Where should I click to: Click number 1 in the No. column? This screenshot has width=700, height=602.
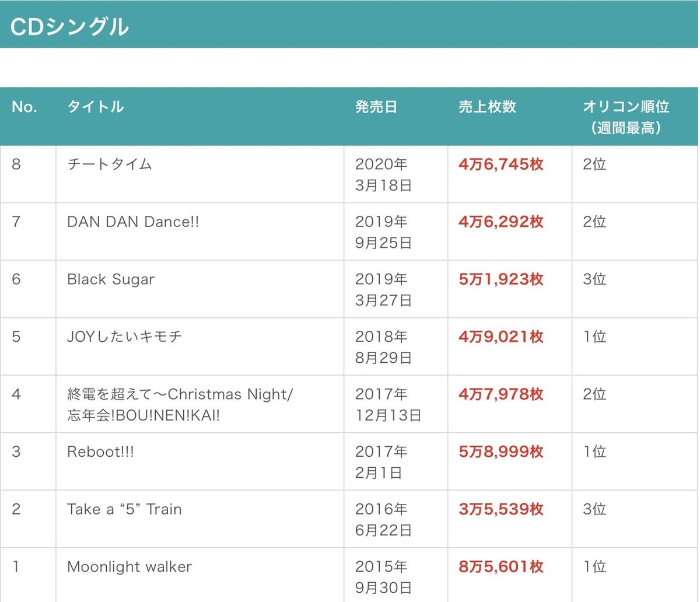[x=16, y=566]
